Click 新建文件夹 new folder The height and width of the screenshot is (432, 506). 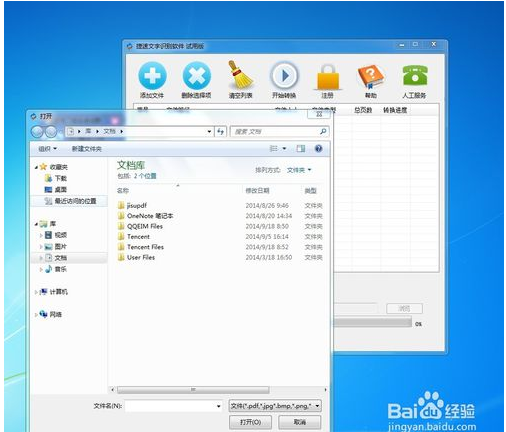pyautogui.click(x=86, y=149)
